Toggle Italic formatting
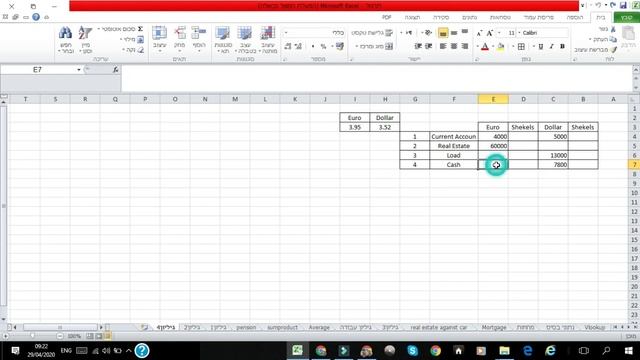640x360 pixels. (x=551, y=47)
